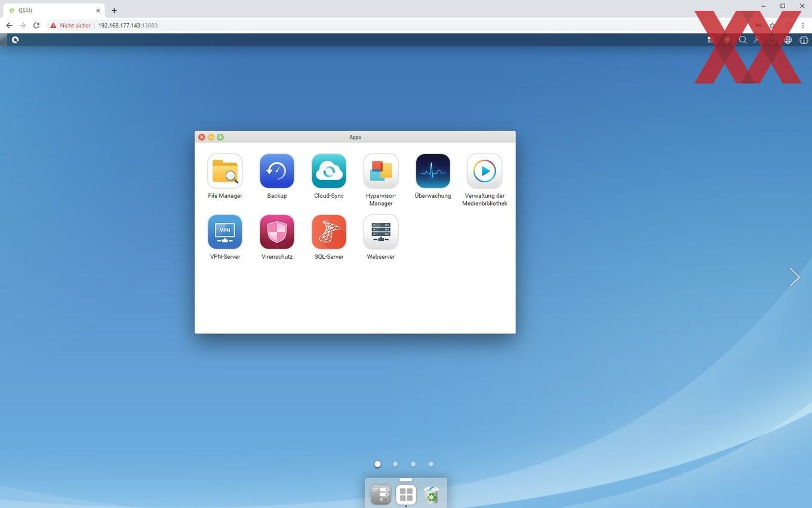Open the recycle bin in dock
This screenshot has width=812, height=508.
pyautogui.click(x=431, y=495)
